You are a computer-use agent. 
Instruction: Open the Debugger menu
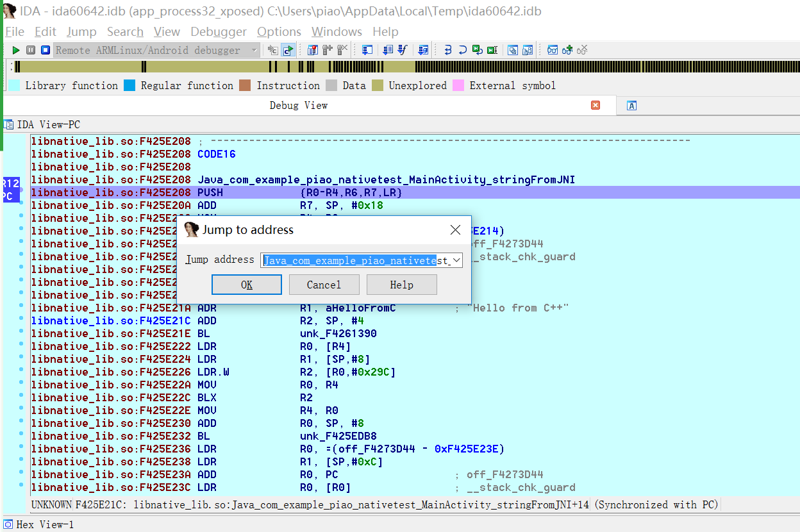click(218, 31)
